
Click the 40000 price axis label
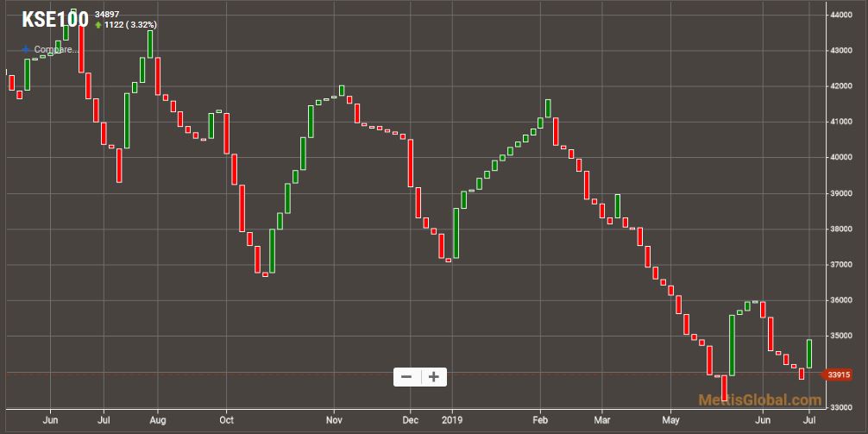[842, 158]
